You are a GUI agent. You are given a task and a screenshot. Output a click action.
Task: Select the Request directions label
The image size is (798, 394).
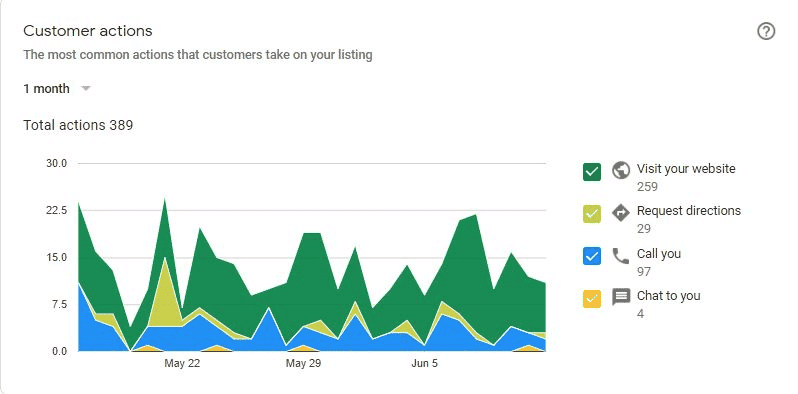pos(689,211)
